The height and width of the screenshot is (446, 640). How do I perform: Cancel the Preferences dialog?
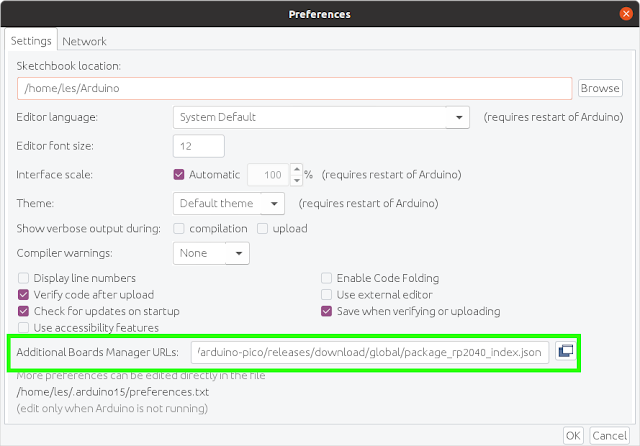pyautogui.click(x=610, y=436)
